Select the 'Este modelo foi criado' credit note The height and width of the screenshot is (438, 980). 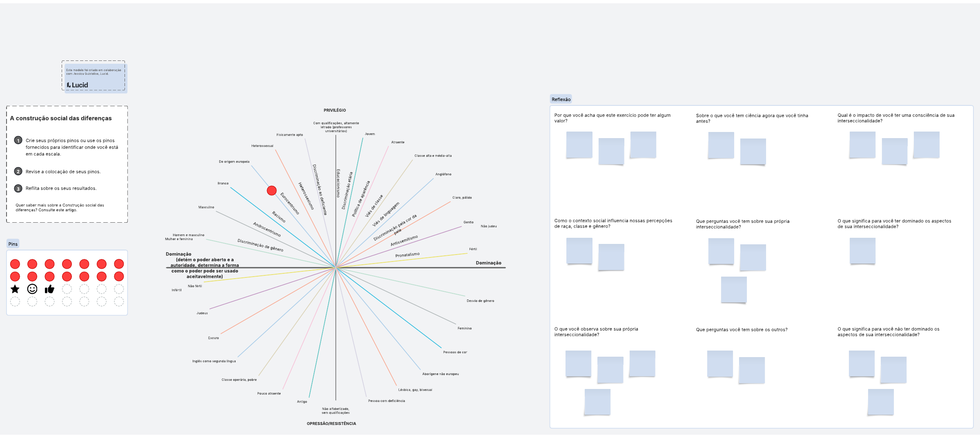tap(94, 72)
